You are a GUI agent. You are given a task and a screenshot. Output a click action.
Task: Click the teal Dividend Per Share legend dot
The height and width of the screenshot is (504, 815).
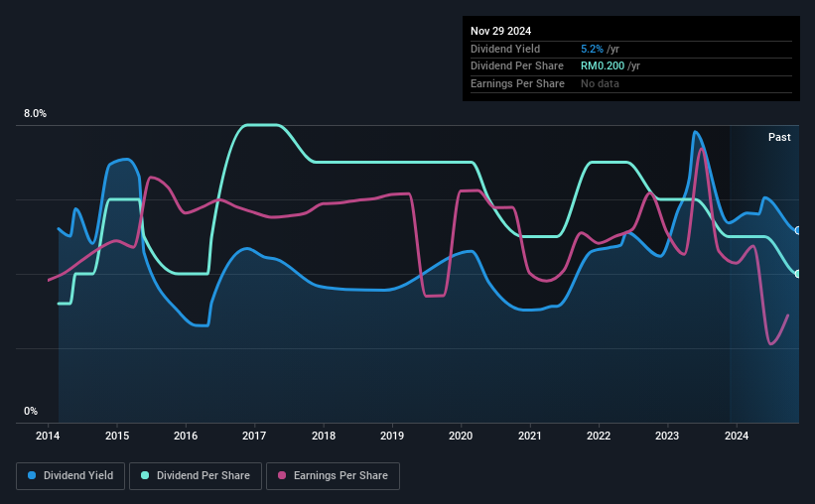(145, 475)
